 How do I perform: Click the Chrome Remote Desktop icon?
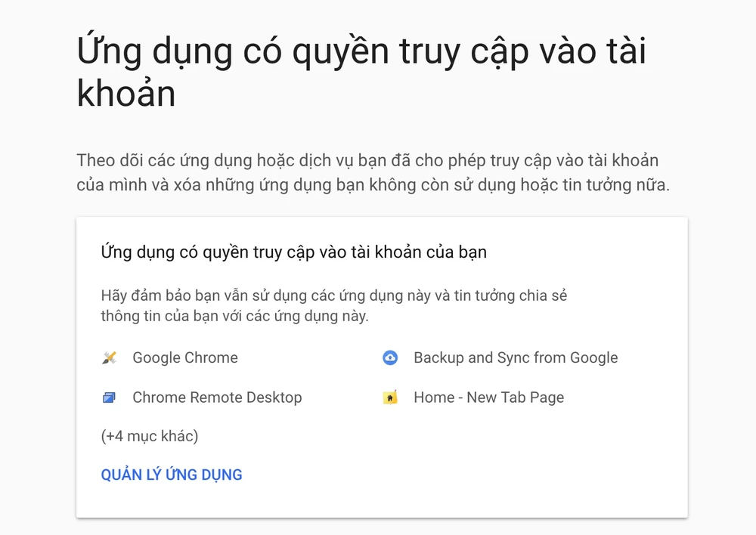110,397
